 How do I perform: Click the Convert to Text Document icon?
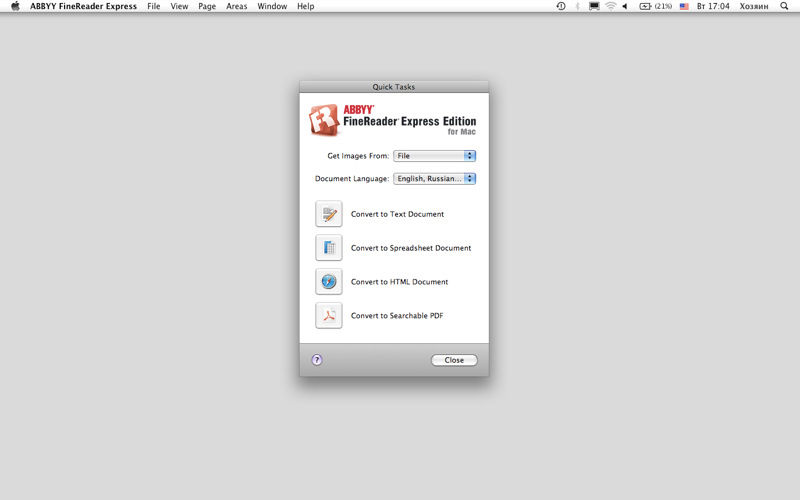pos(329,214)
